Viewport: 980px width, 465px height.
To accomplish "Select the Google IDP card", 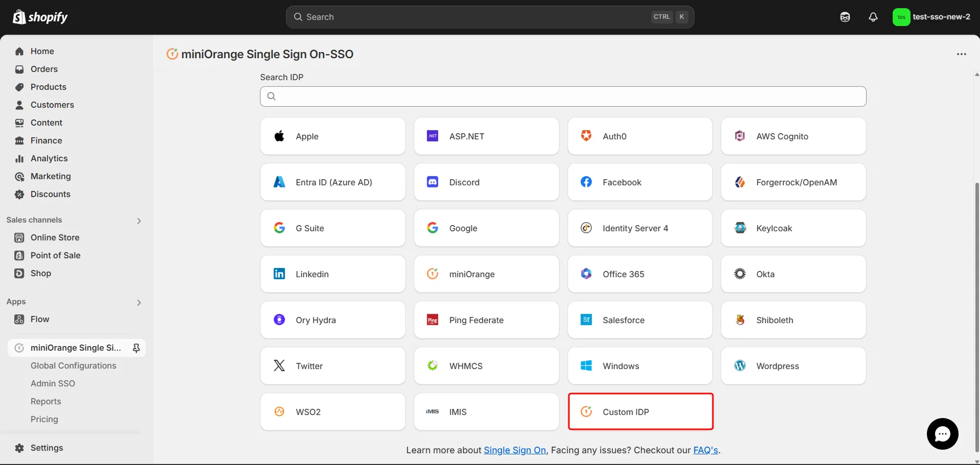I will tap(487, 228).
